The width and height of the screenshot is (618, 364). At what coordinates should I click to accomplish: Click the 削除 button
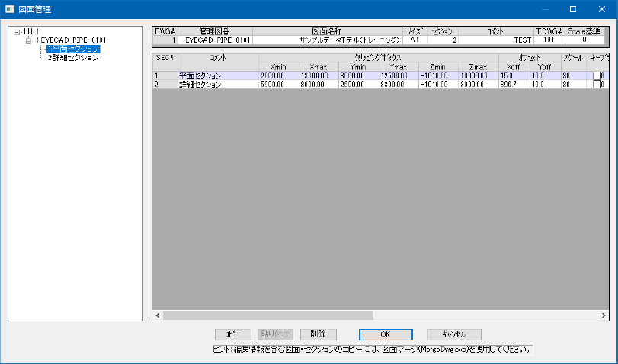318,334
